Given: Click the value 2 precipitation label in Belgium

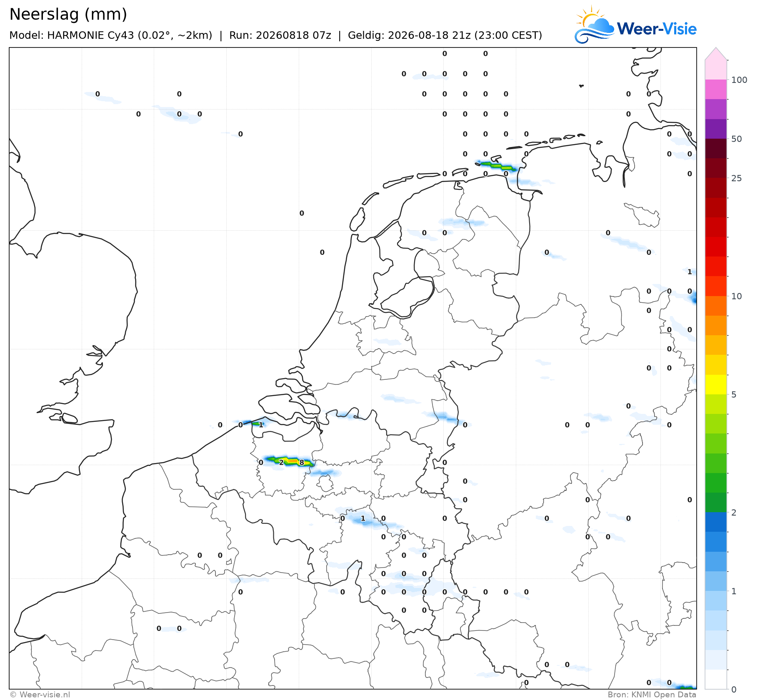Looking at the screenshot, I should pos(281,462).
